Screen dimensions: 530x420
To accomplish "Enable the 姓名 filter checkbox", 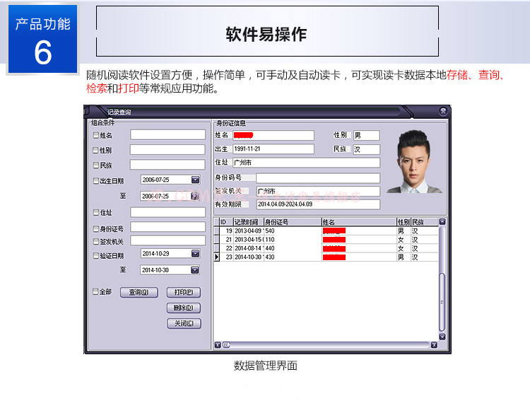I will (96, 135).
